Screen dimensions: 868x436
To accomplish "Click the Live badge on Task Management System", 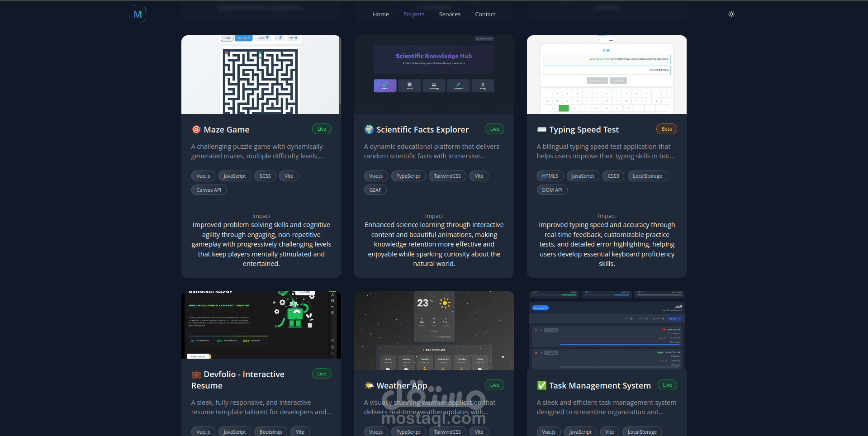I will (667, 385).
